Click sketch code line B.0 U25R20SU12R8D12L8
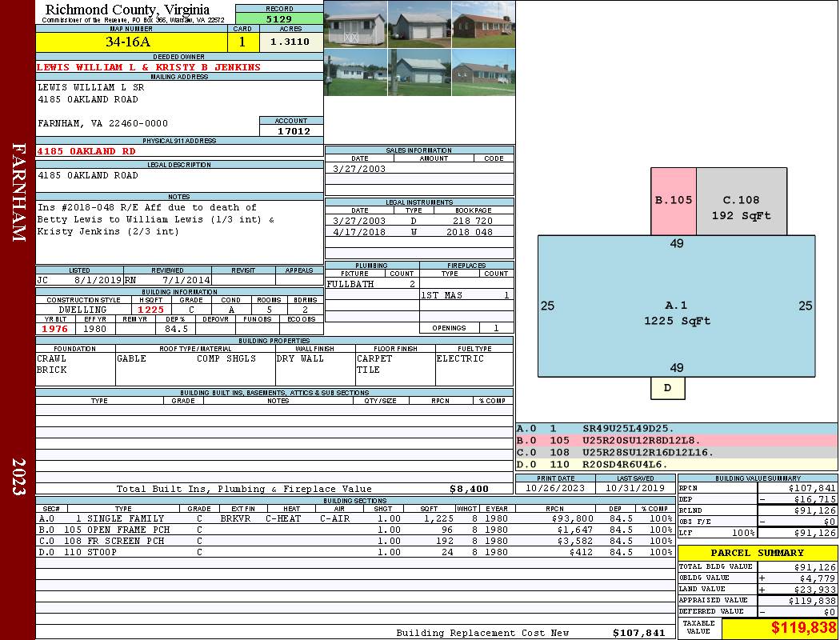 click(677, 440)
